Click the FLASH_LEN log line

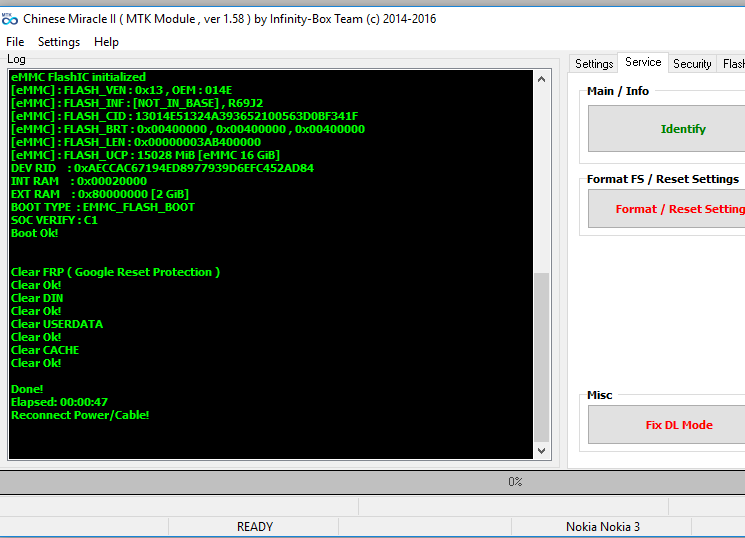(136, 142)
